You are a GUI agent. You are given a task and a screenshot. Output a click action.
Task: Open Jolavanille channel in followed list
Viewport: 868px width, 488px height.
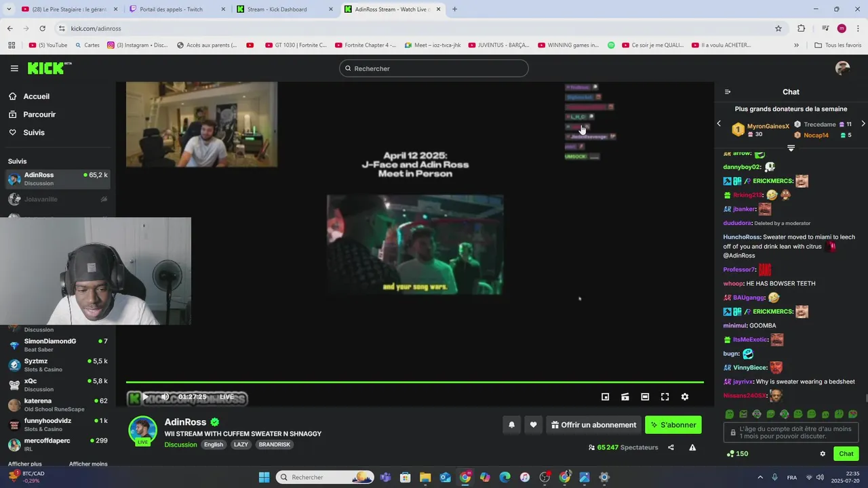point(58,199)
